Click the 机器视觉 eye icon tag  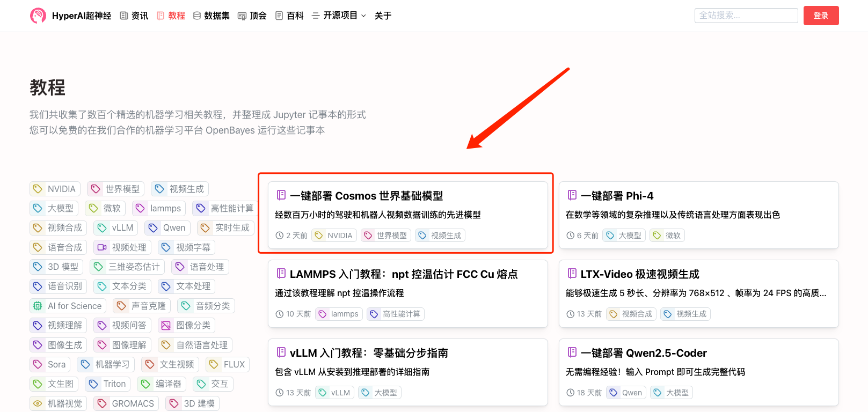click(x=38, y=403)
